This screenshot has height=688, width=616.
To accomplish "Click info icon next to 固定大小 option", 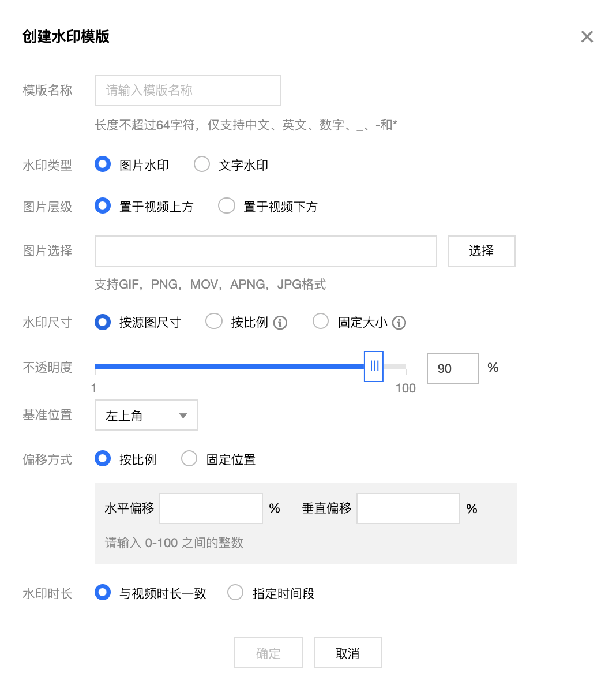I will 399,323.
